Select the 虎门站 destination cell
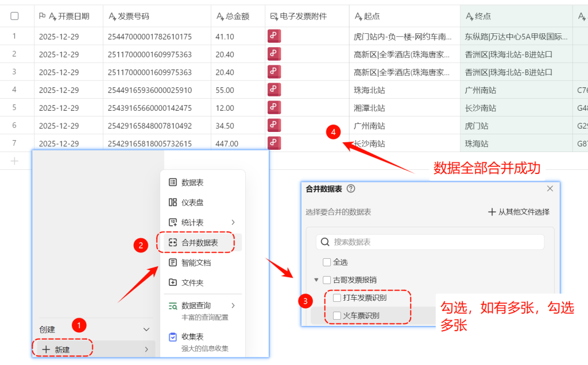The height and width of the screenshot is (365, 588). click(516, 126)
